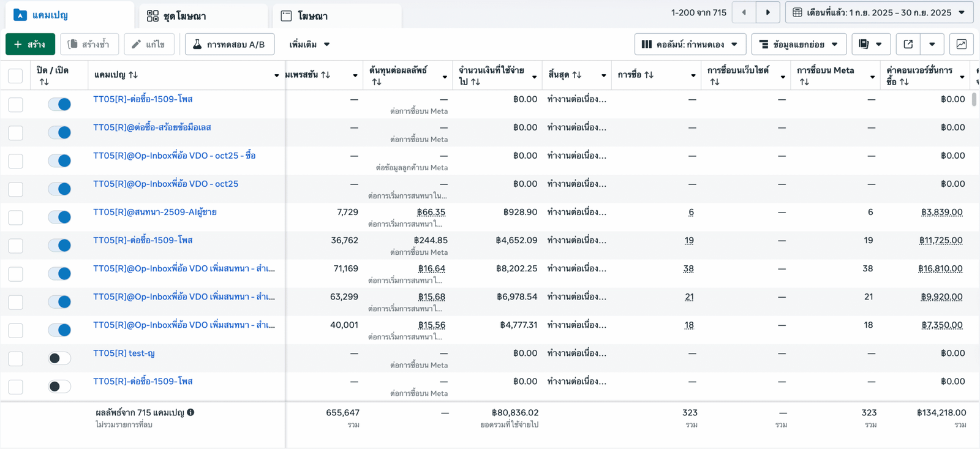Go to the previous page of campaigns
This screenshot has height=449, width=980.
coord(744,12)
